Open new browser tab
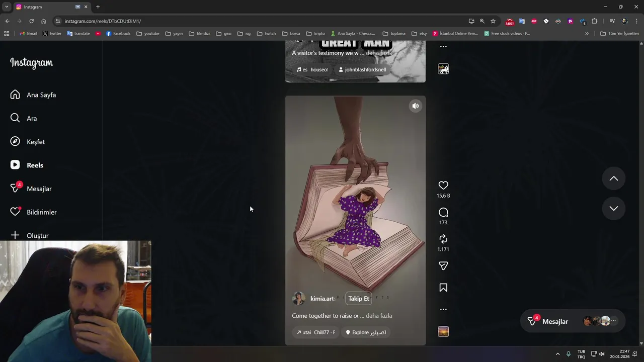This screenshot has width=644, height=362. (98, 7)
